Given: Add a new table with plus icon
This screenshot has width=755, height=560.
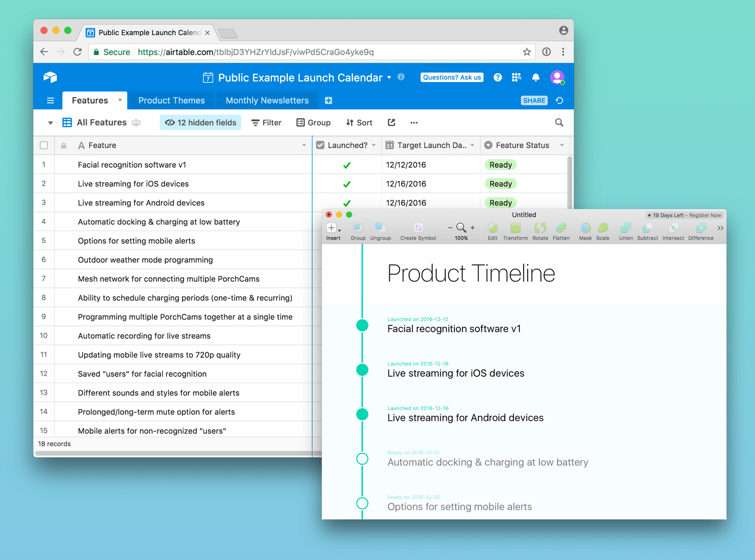Looking at the screenshot, I should (x=328, y=100).
